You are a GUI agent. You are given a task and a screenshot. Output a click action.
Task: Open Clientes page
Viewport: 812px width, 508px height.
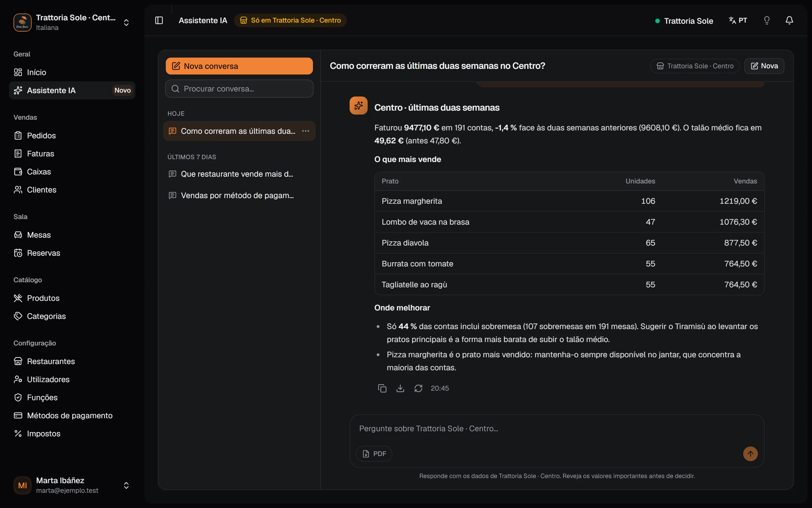72,190
